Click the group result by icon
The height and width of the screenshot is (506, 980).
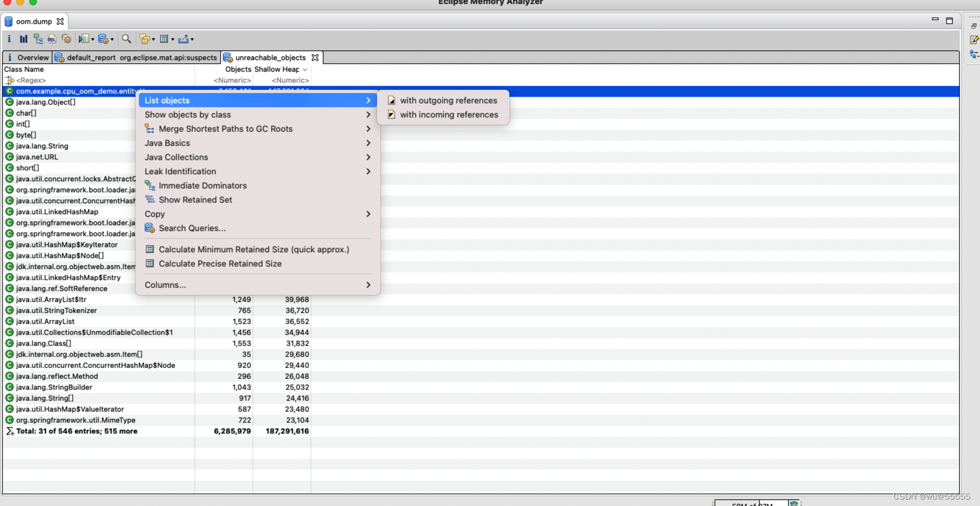(144, 39)
